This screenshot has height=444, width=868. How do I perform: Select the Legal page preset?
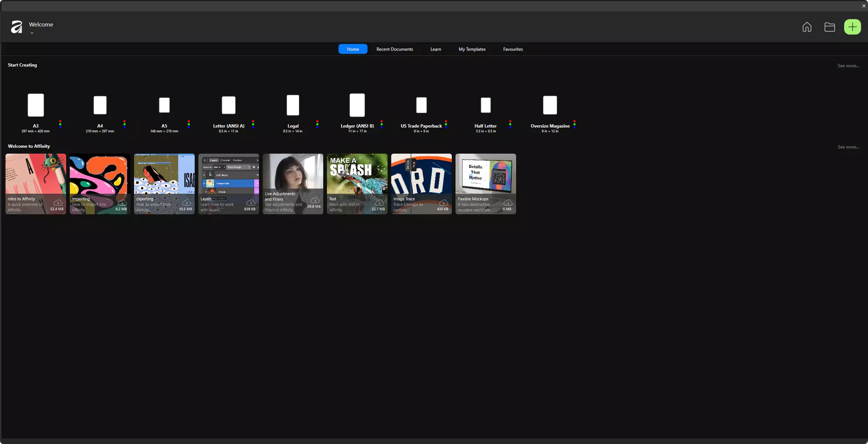tap(293, 105)
